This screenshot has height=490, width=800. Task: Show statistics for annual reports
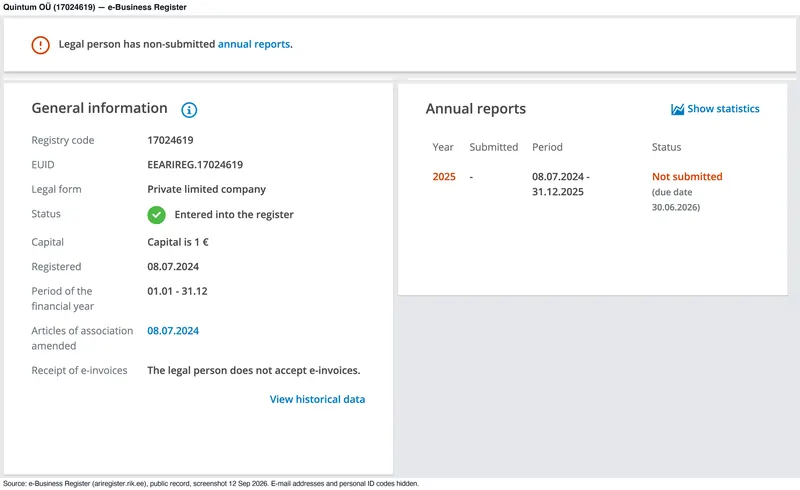click(x=723, y=109)
